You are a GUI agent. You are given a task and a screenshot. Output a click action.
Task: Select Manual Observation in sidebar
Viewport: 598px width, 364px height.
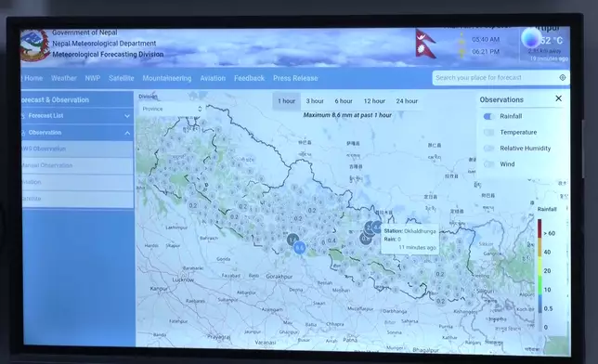(77, 165)
